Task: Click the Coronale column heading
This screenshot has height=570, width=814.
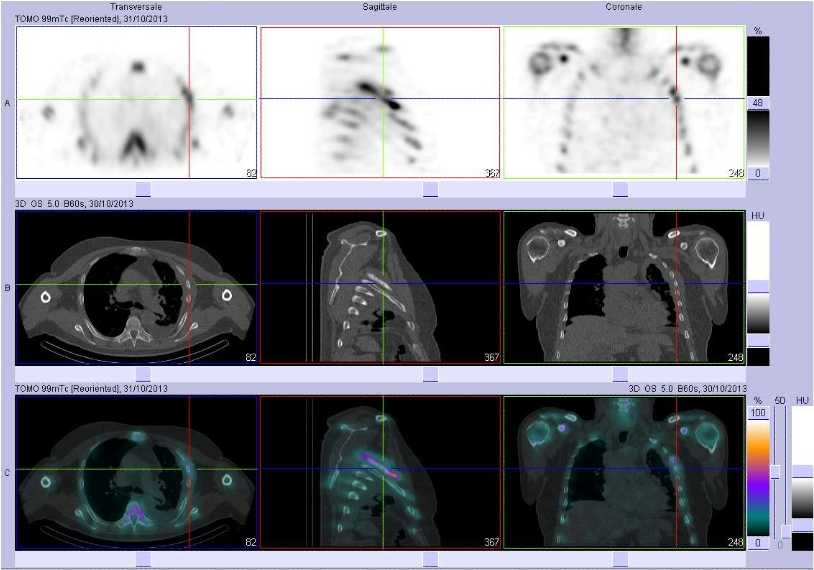Action: pos(623,7)
